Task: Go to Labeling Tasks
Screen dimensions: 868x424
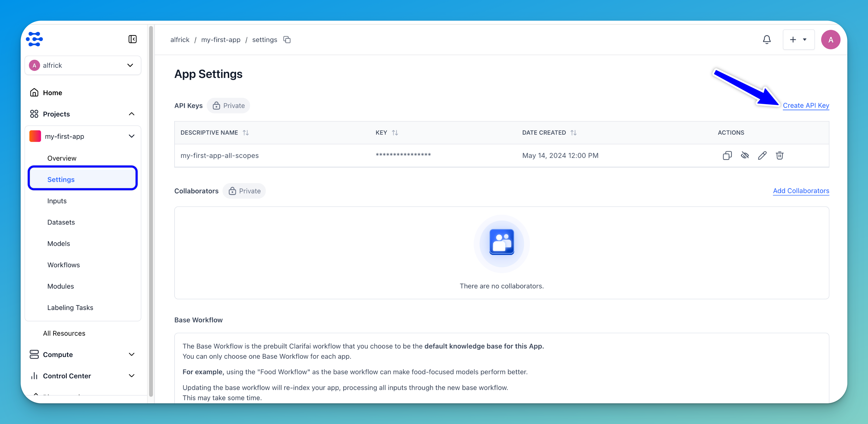Action: (70, 308)
